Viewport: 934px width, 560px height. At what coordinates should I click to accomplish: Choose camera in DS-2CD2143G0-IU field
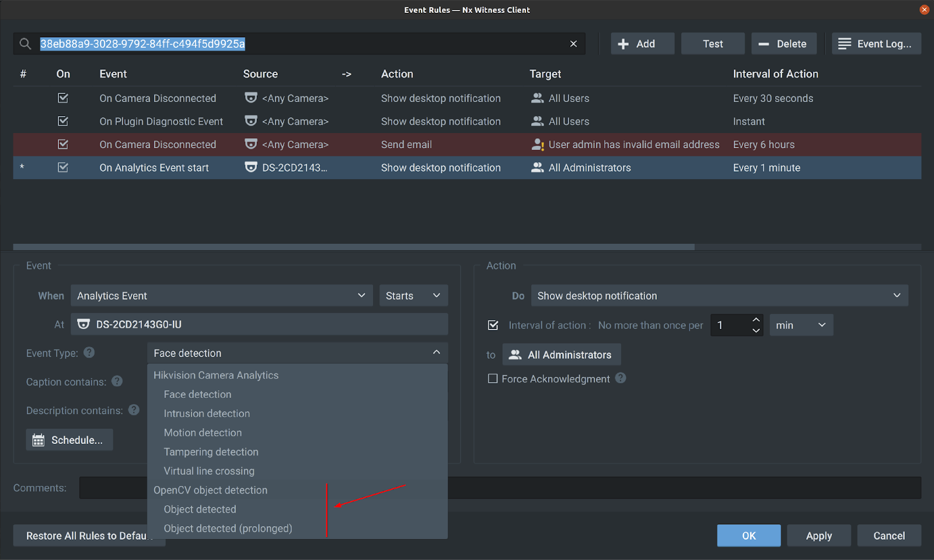pyautogui.click(x=259, y=324)
